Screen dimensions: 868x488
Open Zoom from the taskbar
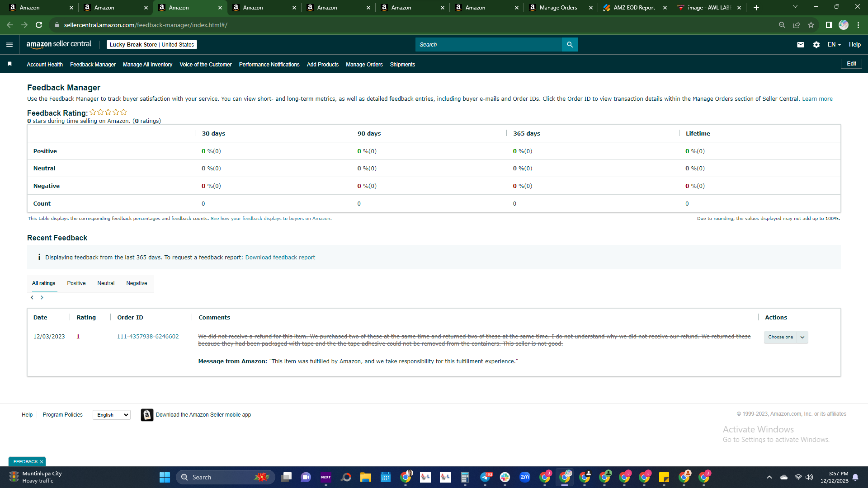[x=525, y=477]
